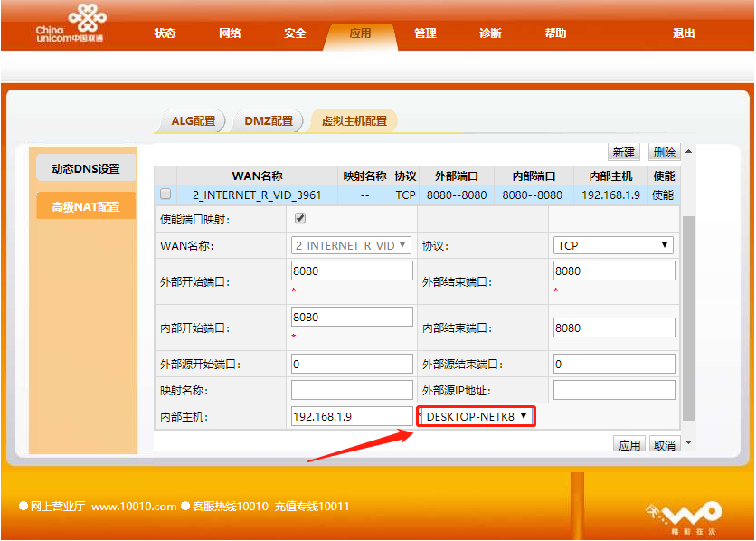Click the TCP cell in the table row
The width and height of the screenshot is (756, 541).
[x=405, y=195]
